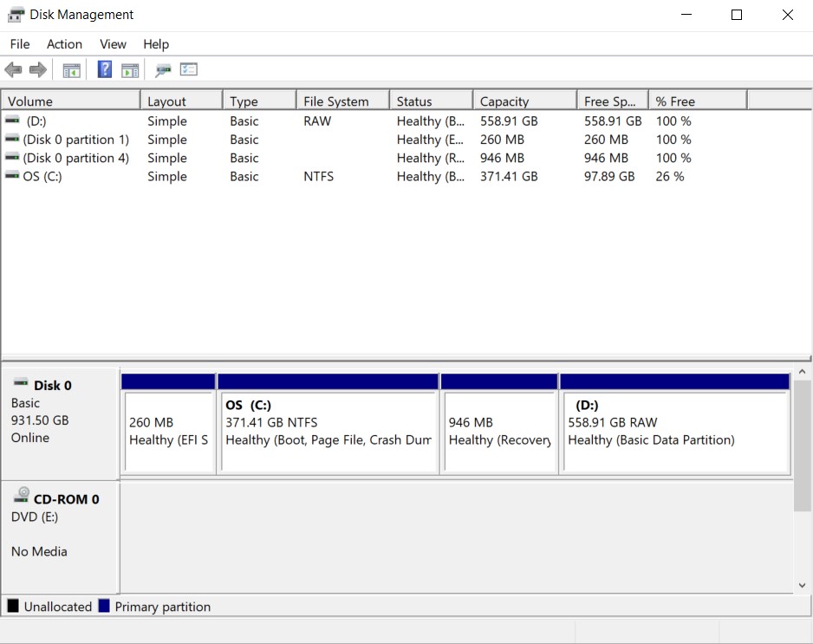Click the CD-ROM 0 disc icon
813x644 pixels.
tap(22, 495)
